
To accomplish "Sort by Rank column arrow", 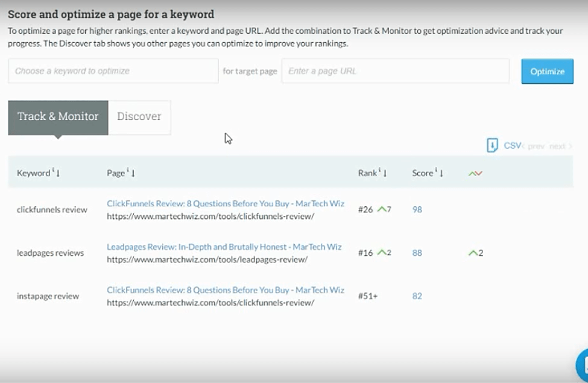I will click(x=385, y=173).
